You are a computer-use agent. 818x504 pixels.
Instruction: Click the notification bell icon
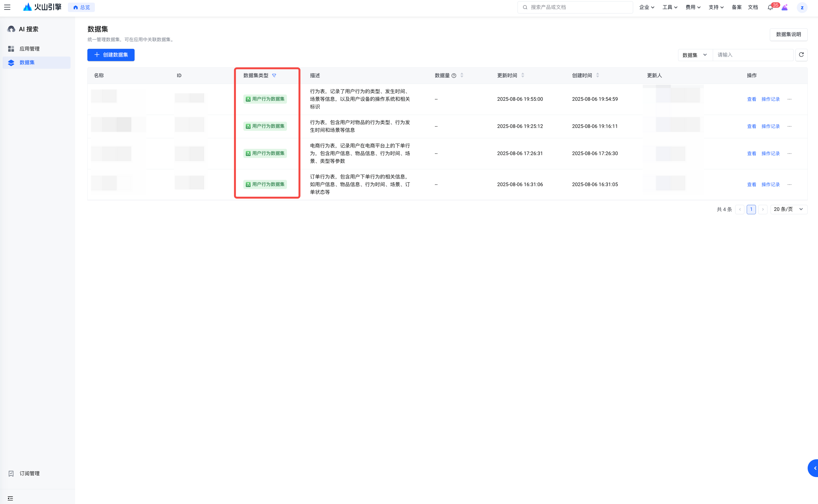pos(770,7)
